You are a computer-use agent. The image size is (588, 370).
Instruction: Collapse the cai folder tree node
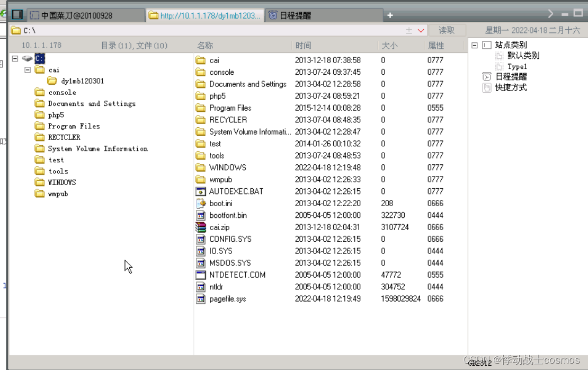(28, 70)
